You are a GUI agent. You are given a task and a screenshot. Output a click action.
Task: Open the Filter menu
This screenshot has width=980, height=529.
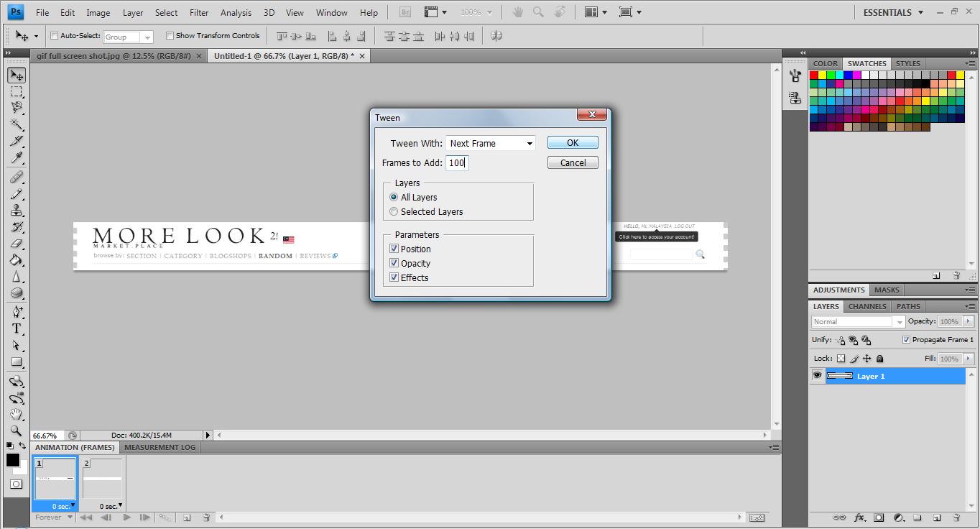click(x=199, y=12)
